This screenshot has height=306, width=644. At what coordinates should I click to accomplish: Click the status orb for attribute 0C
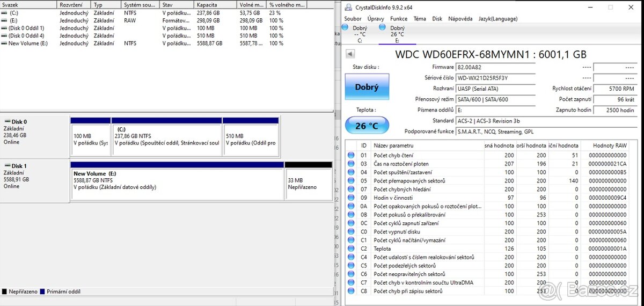tap(351, 223)
